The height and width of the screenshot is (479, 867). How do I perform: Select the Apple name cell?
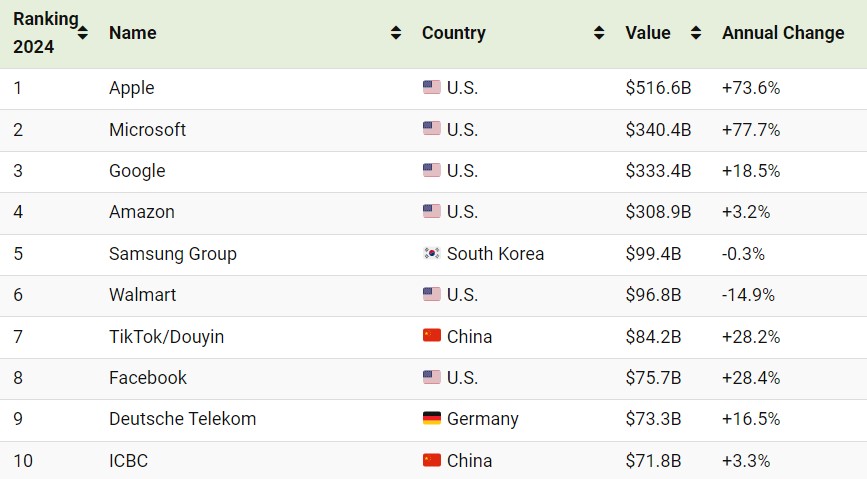[132, 88]
